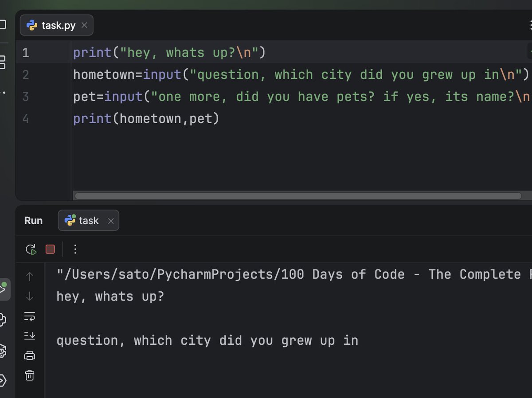
Task: Click the console output 'hey, whats up?'
Action: pyautogui.click(x=110, y=297)
